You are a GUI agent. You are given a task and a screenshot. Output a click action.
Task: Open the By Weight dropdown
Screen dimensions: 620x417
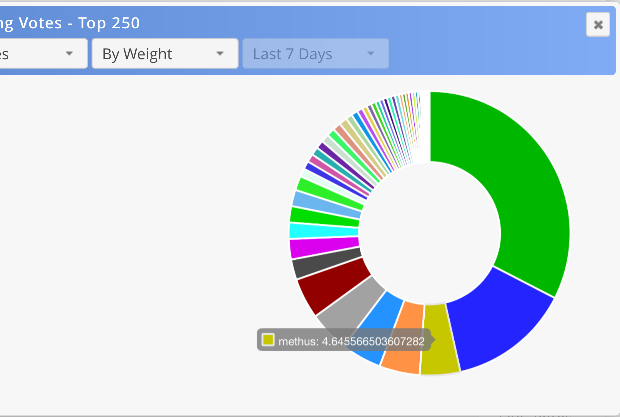click(165, 54)
